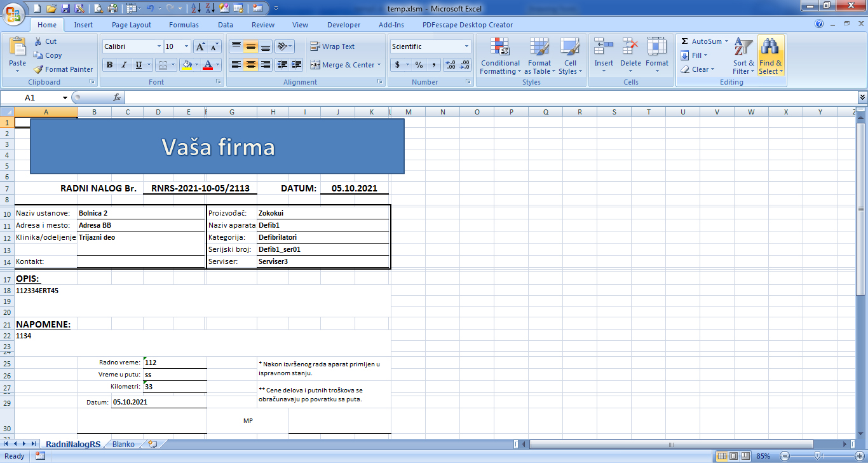Set Align Text Right
868x463 pixels.
[266, 65]
